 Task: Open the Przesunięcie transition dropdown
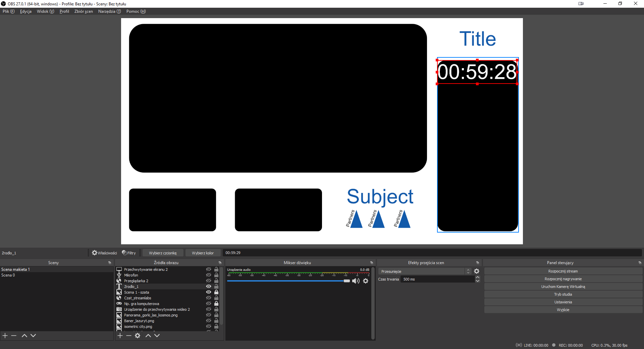pyautogui.click(x=425, y=271)
